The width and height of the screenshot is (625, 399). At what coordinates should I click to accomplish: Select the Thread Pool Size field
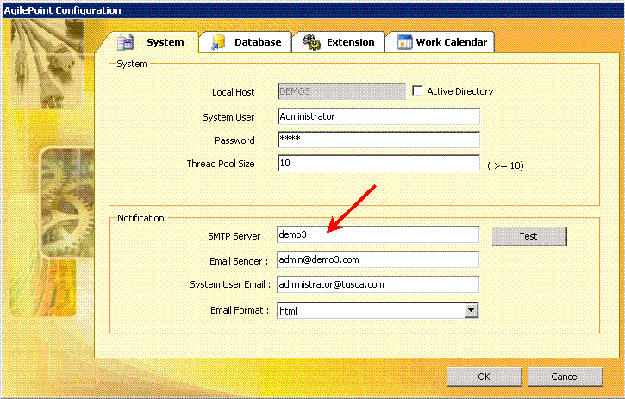(x=379, y=163)
